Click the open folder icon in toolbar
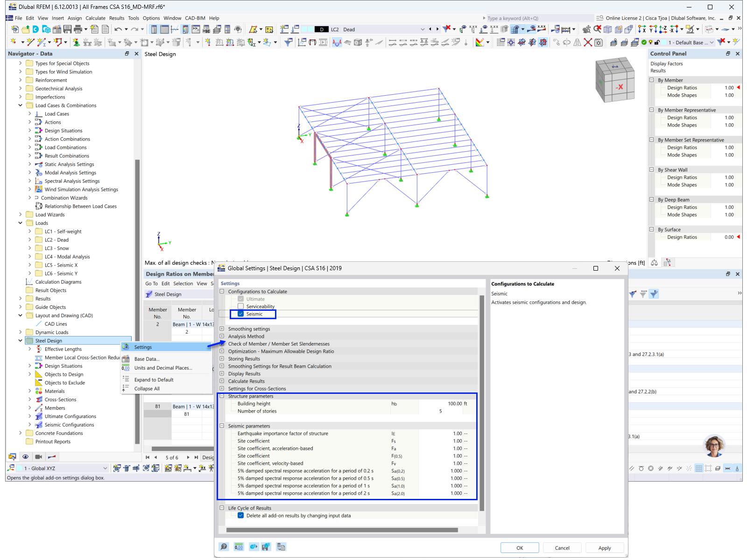This screenshot has height=560, width=747. pyautogui.click(x=25, y=29)
